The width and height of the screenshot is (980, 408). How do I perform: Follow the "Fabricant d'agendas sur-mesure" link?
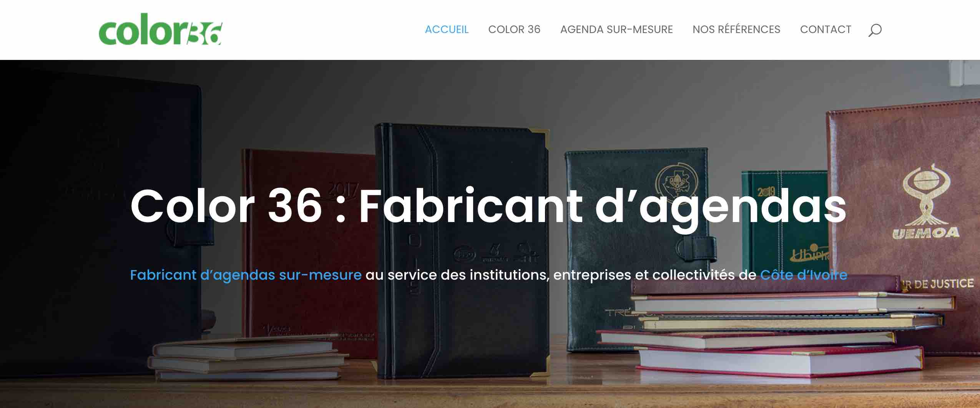[x=246, y=275]
